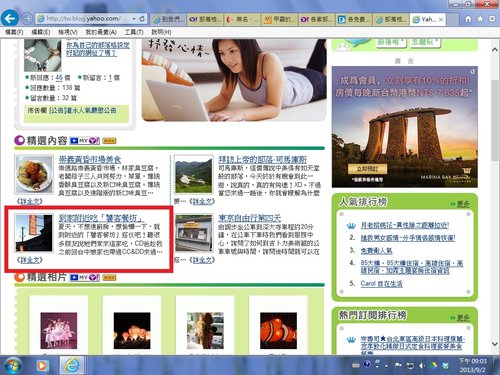500x375 pixels.
Task: Click 詳全文 under the 饕客餐坊 article
Action: (30, 260)
